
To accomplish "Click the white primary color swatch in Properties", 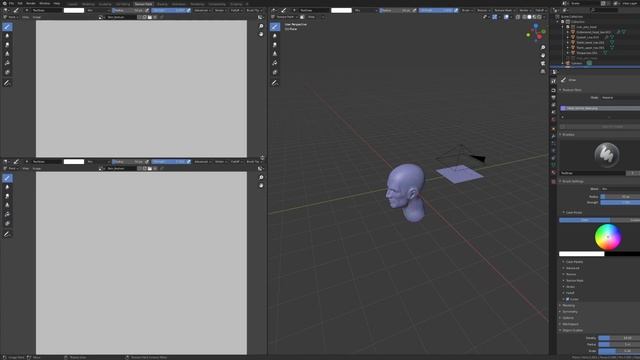I will [582, 254].
